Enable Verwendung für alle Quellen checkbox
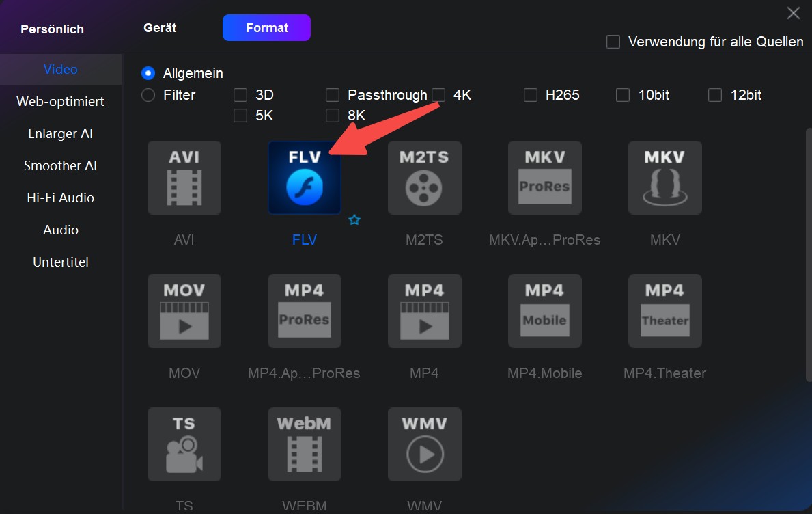Viewport: 812px width, 514px height. pos(613,42)
